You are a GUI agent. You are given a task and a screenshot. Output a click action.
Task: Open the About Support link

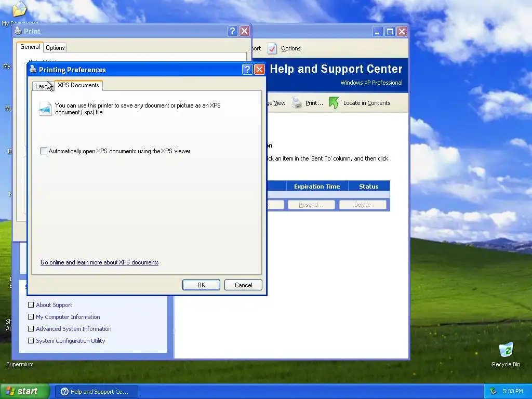[54, 305]
